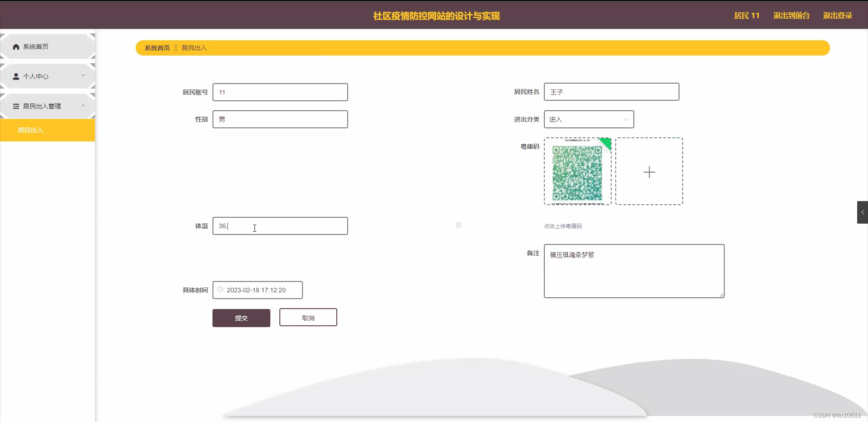This screenshot has width=868, height=422.
Task: Select the 居民出入 submenu item
Action: tap(47, 130)
